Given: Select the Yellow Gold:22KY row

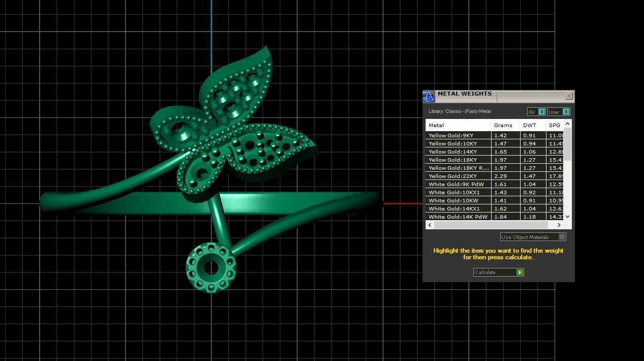Looking at the screenshot, I should (x=495, y=176).
